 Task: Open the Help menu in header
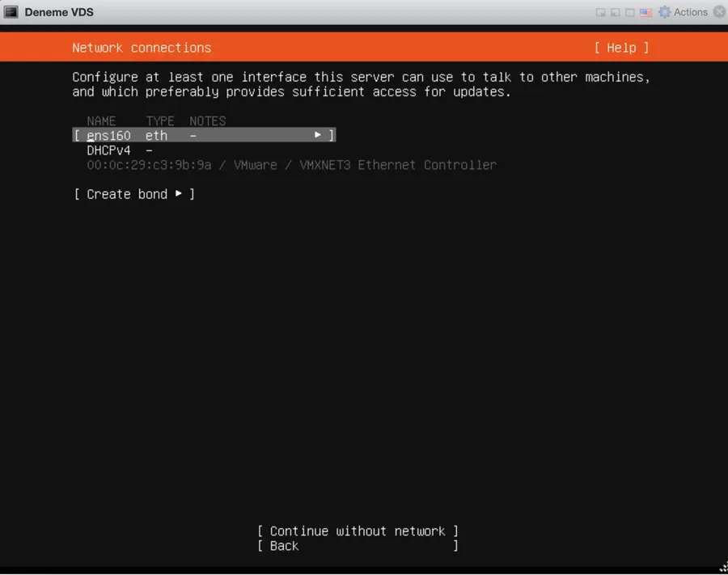(x=622, y=48)
